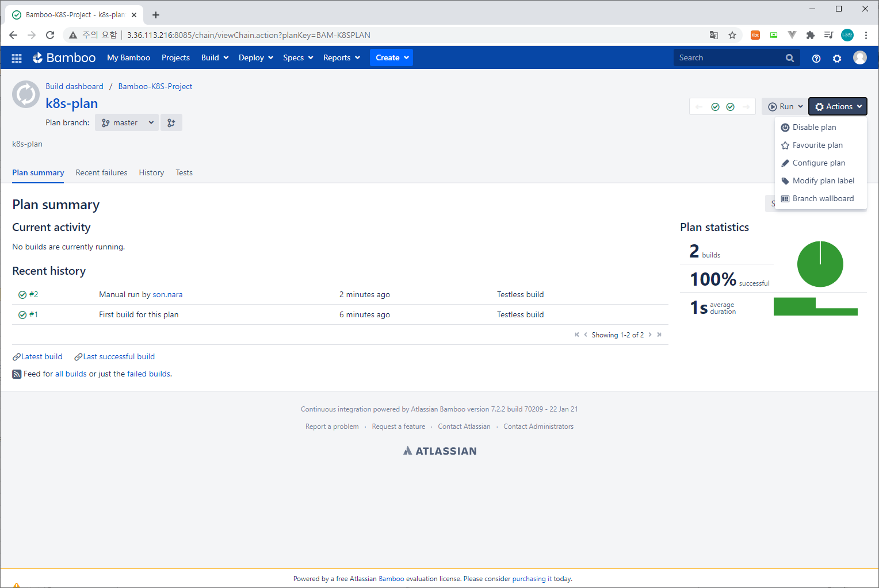This screenshot has height=588, width=879.
Task: Go to Build dashboard breadcrumb
Action: (x=74, y=86)
